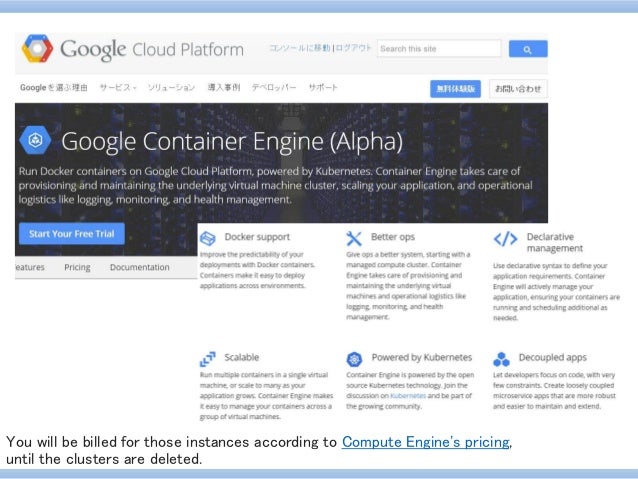Click the Google Cloud Platform hexagon logo
The image size is (638, 479).
coord(37,48)
